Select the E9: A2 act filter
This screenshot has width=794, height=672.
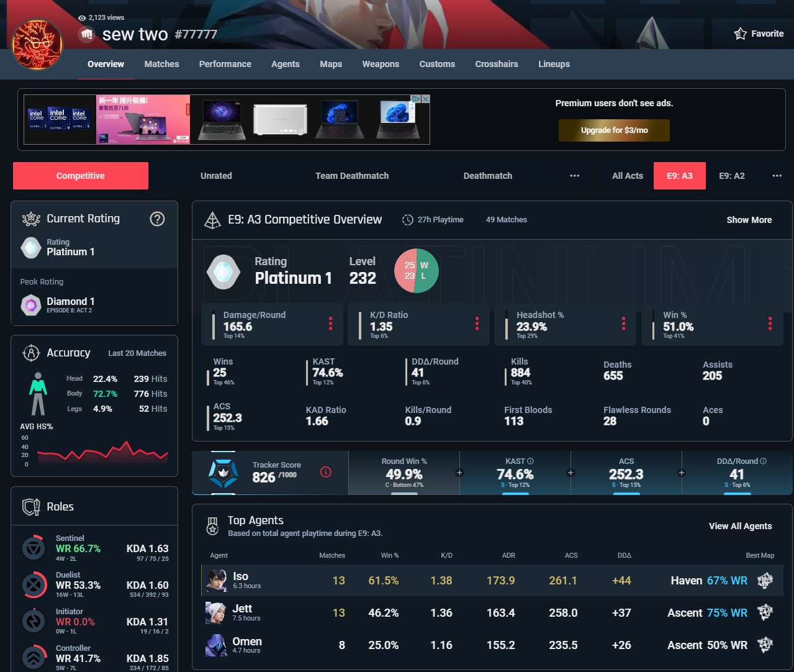[732, 176]
